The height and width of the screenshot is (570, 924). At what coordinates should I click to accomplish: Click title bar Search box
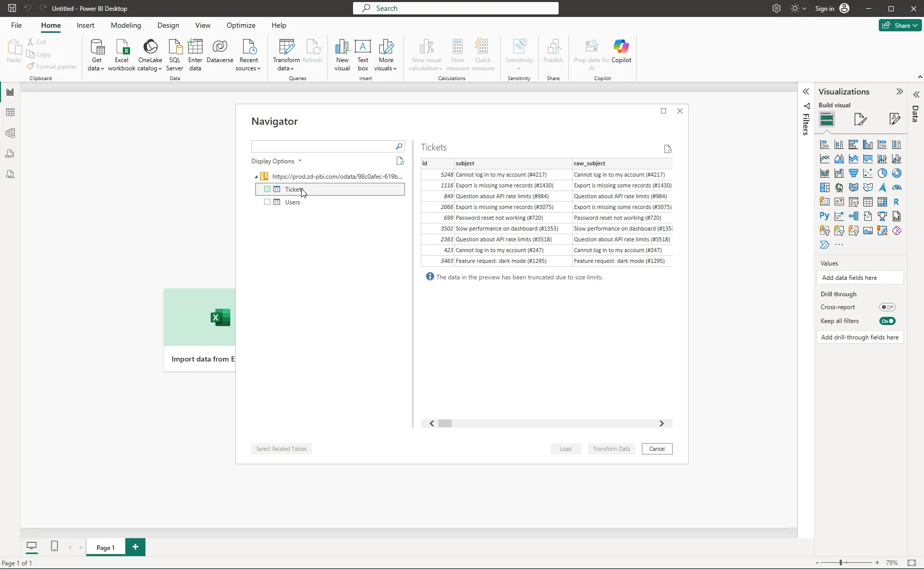pos(456,8)
